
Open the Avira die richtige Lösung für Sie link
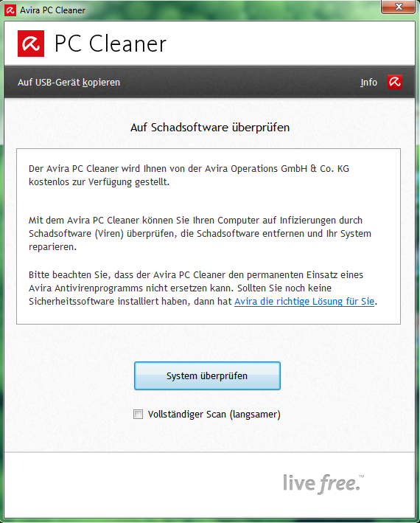pyautogui.click(x=304, y=302)
